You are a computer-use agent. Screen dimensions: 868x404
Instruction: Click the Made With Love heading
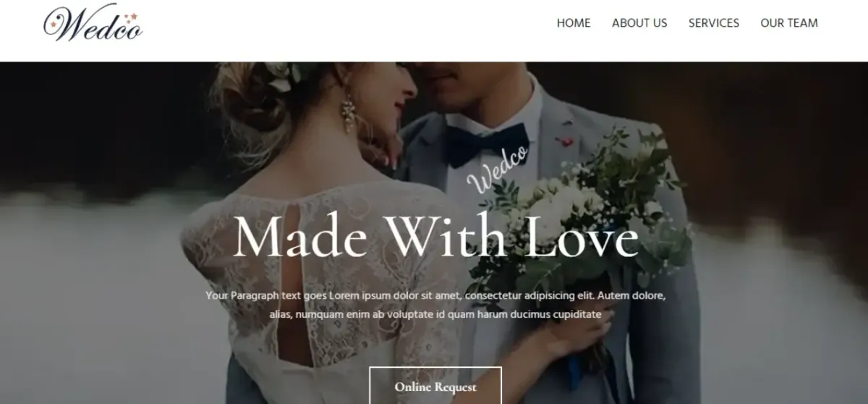coord(436,235)
